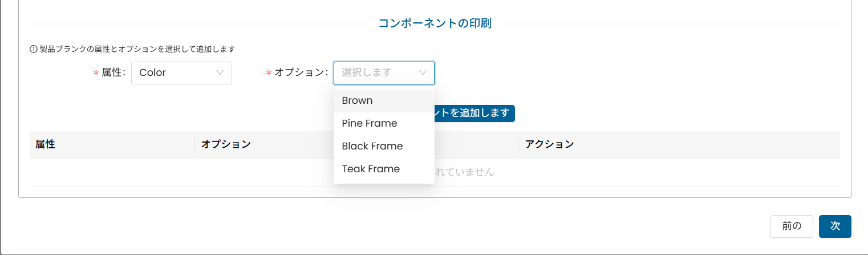Go back with the 前の button

[792, 226]
